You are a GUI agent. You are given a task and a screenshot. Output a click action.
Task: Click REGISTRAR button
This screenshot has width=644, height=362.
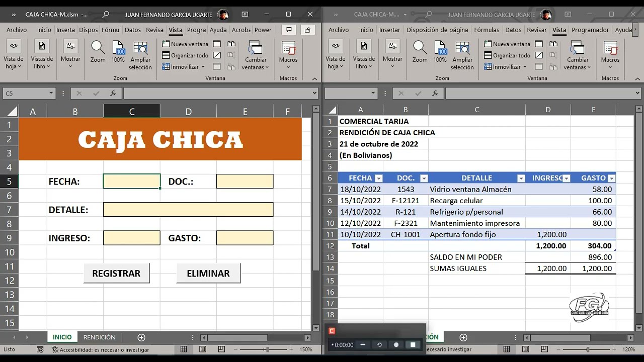point(116,274)
